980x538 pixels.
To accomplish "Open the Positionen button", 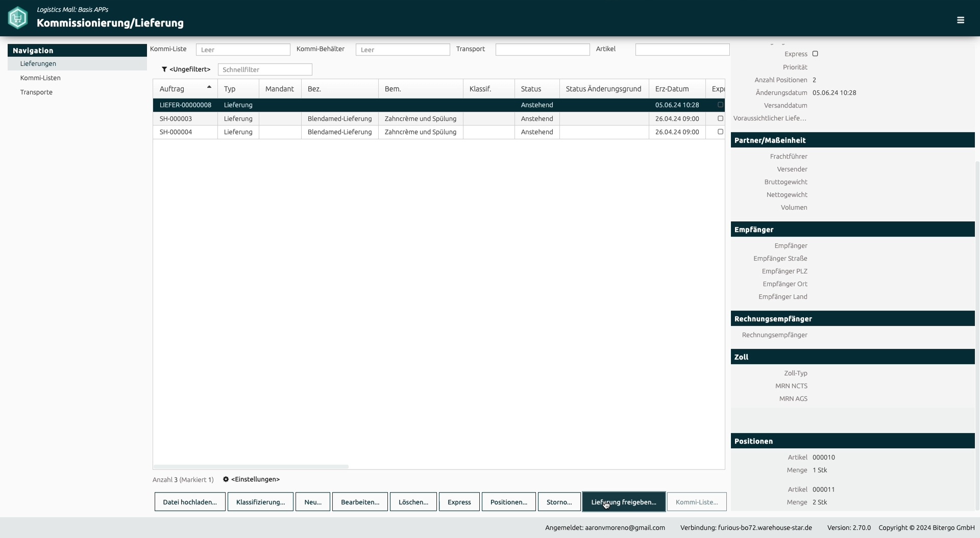I will pos(509,502).
